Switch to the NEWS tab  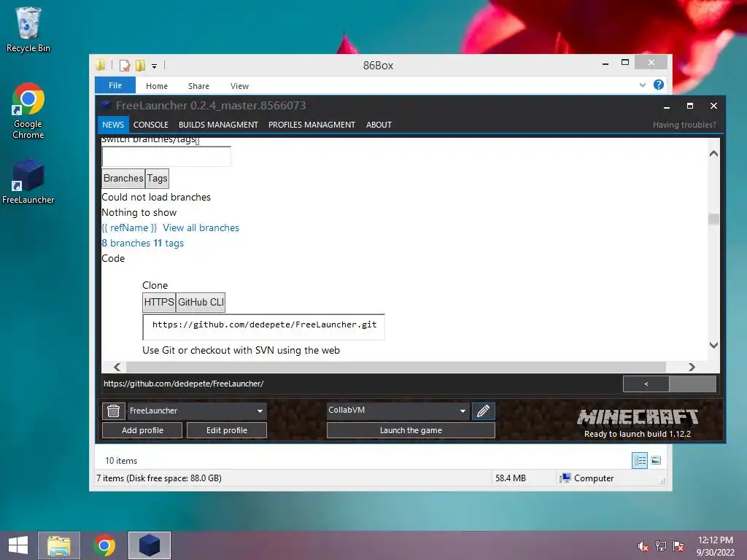click(x=113, y=124)
